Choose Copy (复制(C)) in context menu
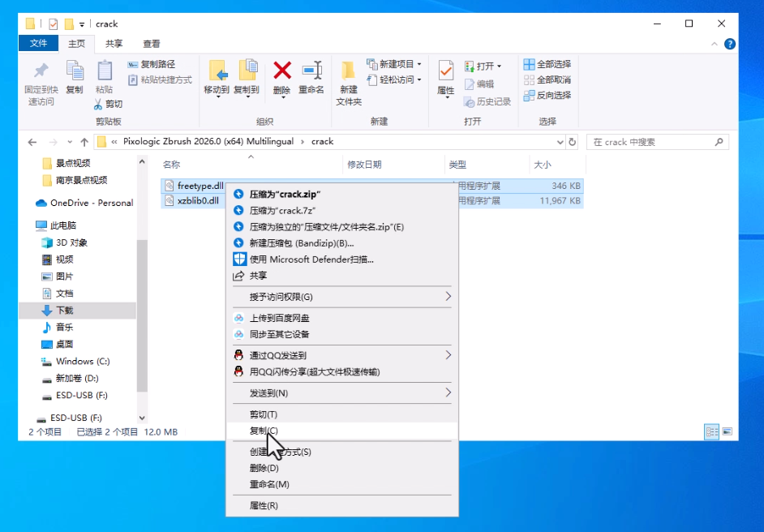The width and height of the screenshot is (764, 532). click(342, 431)
